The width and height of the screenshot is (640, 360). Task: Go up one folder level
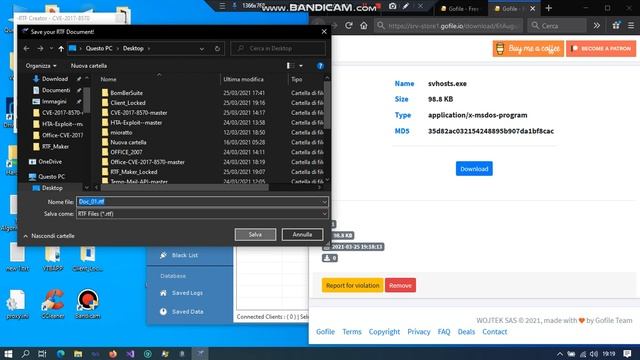61,49
